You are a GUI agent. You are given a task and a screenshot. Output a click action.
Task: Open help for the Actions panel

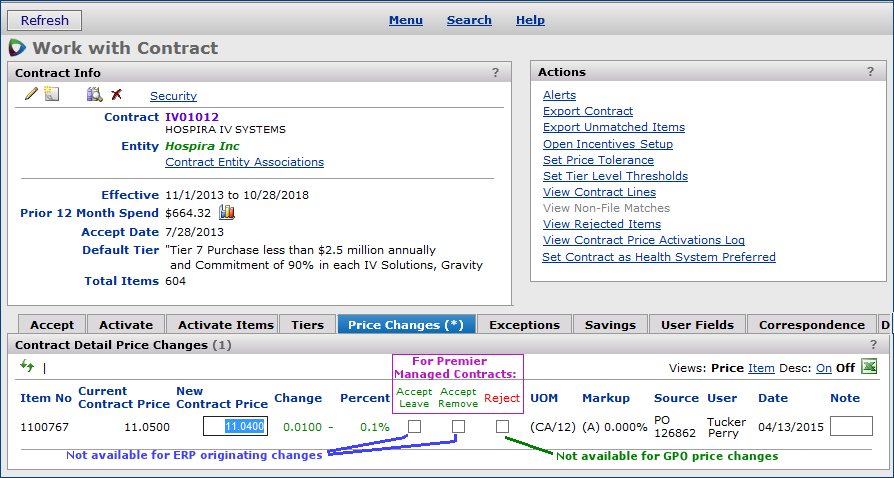(870, 72)
